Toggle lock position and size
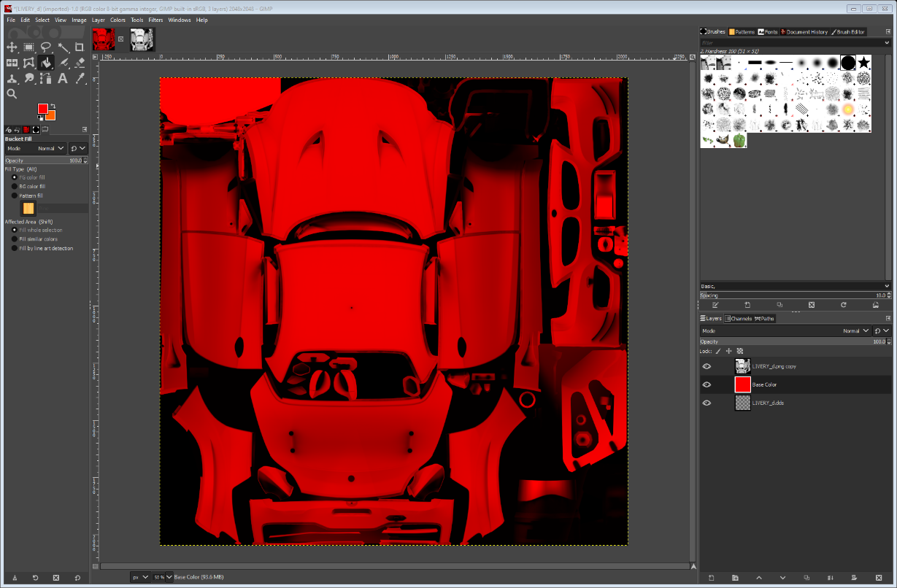The width and height of the screenshot is (897, 588). point(728,351)
